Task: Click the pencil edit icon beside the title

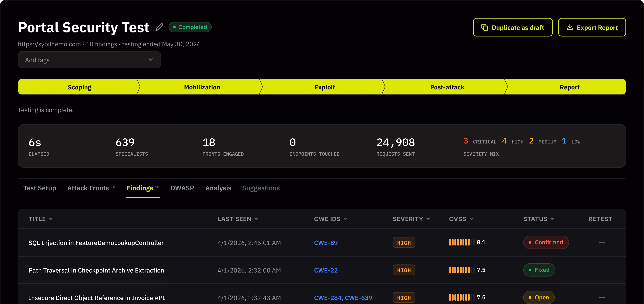Action: [x=159, y=27]
